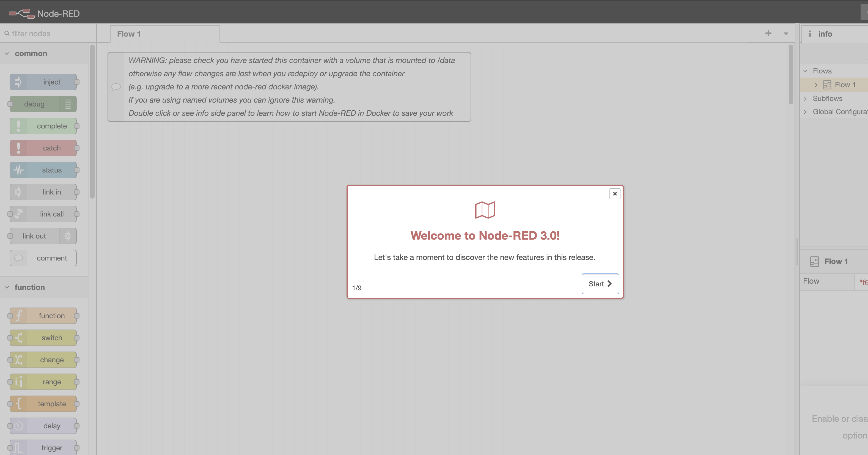Add a new flow with plus button
This screenshot has width=868, height=455.
(x=768, y=33)
